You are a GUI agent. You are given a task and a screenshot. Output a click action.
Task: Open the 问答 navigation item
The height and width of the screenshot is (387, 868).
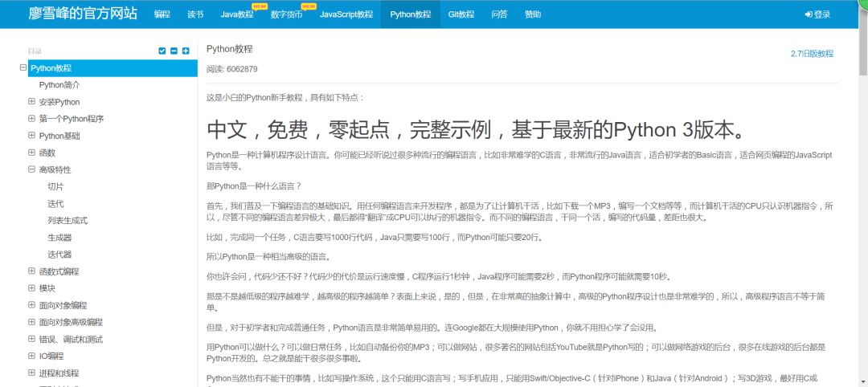coord(499,14)
